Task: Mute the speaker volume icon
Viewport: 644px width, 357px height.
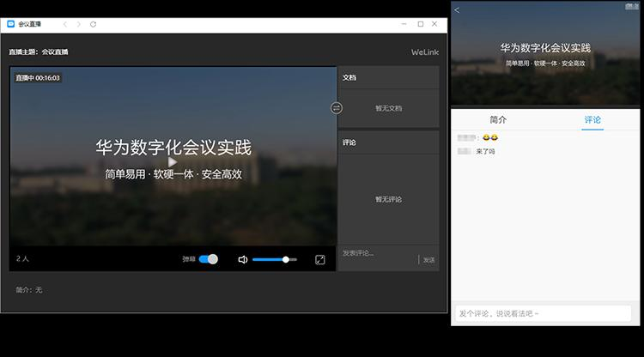Action: point(243,260)
